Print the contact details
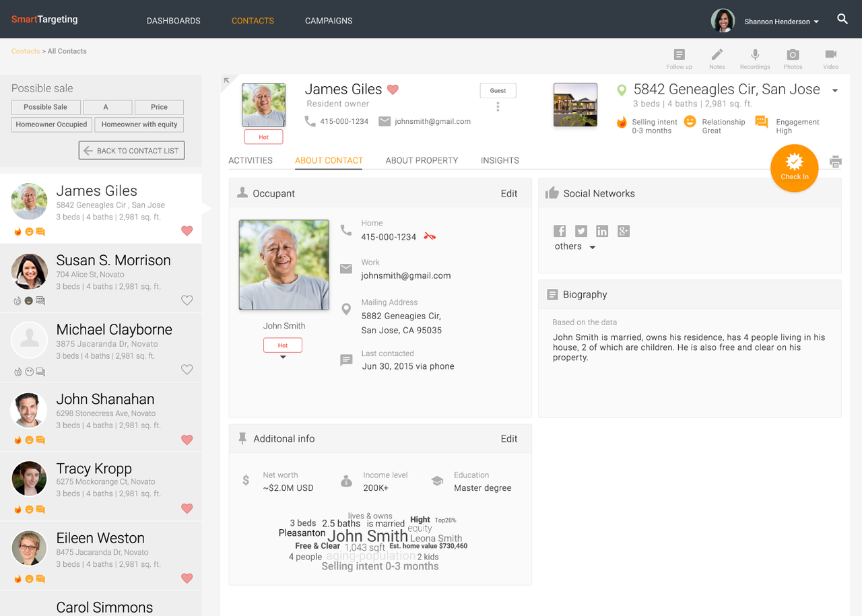Viewport: 862px width, 616px height. pos(835,162)
